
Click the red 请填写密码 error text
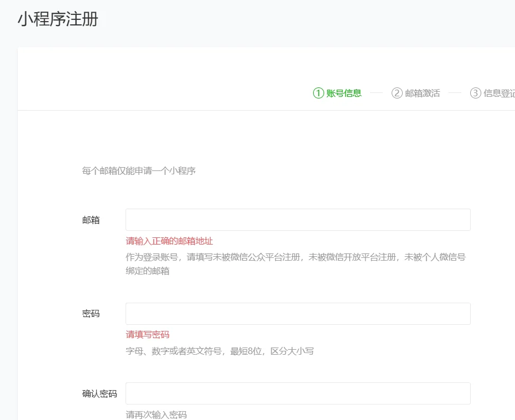click(x=147, y=334)
